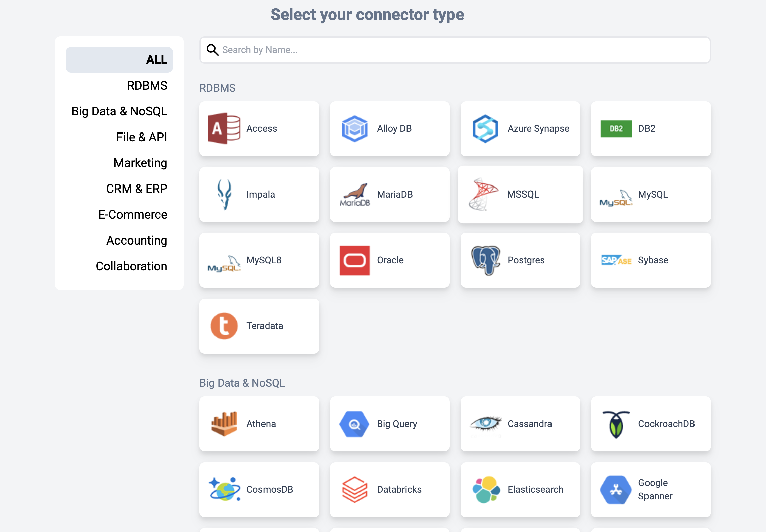The height and width of the screenshot is (532, 766).
Task: Click the Big Query text label
Action: tap(397, 424)
